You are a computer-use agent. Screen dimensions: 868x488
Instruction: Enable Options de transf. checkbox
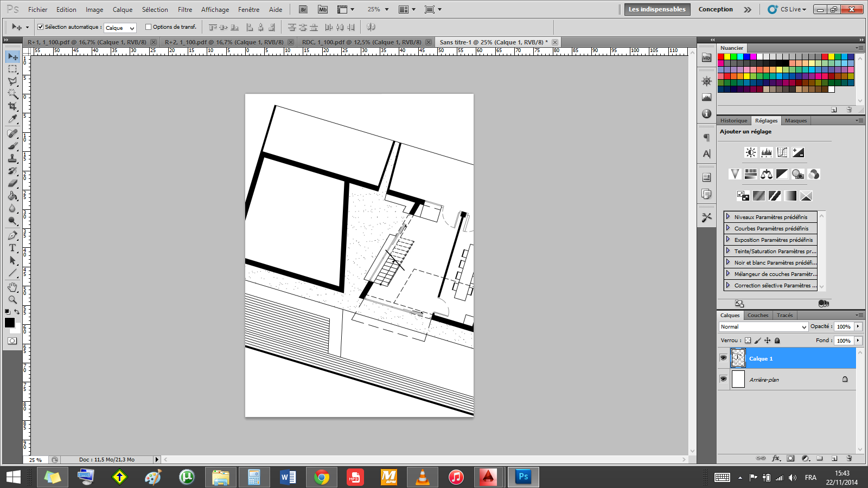point(148,27)
